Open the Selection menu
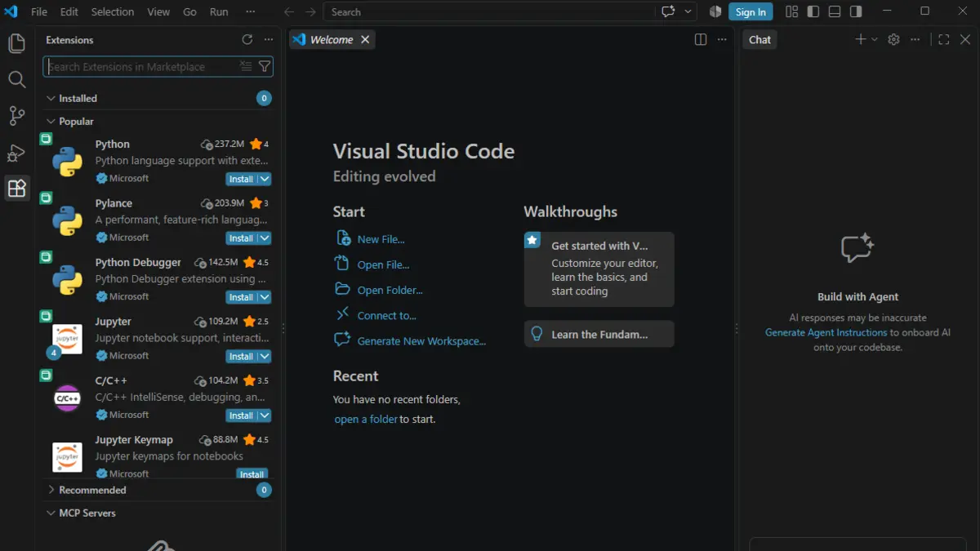This screenshot has height=551, width=980. 113,11
